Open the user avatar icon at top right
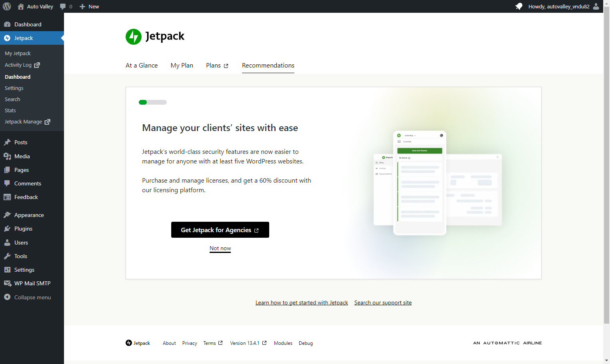The height and width of the screenshot is (364, 610). [596, 6]
